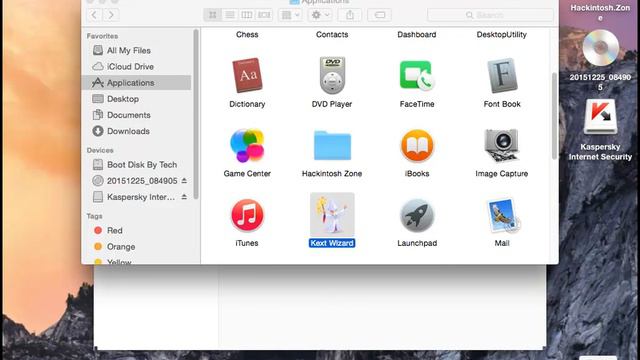
Task: Open the Dictionary app icon
Action: pos(247,76)
